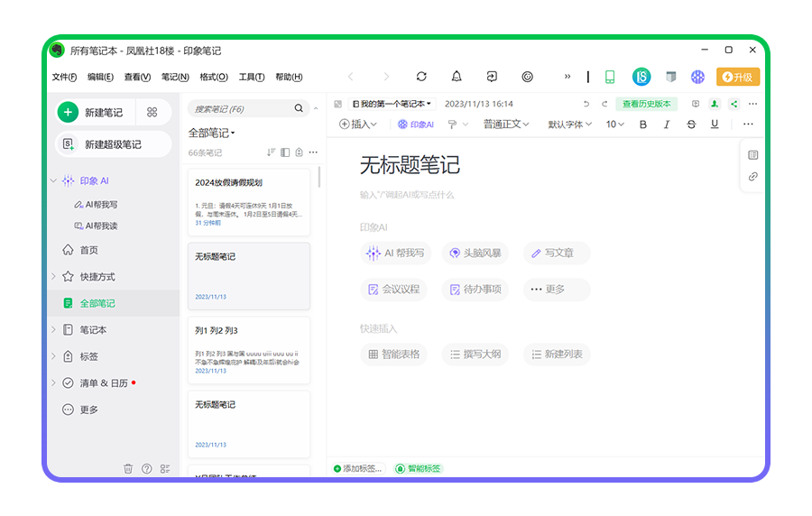Open AI帮我写 in sidebar
This screenshot has width=812, height=516.
97,205
